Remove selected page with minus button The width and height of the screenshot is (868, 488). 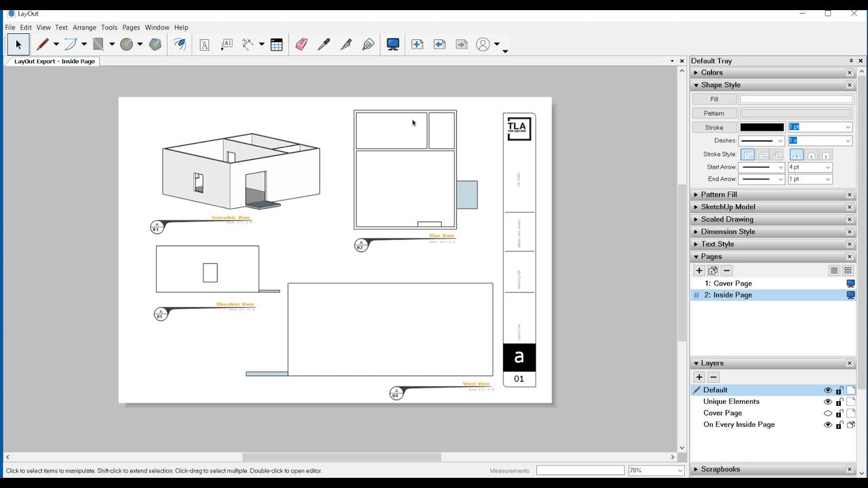tap(727, 270)
